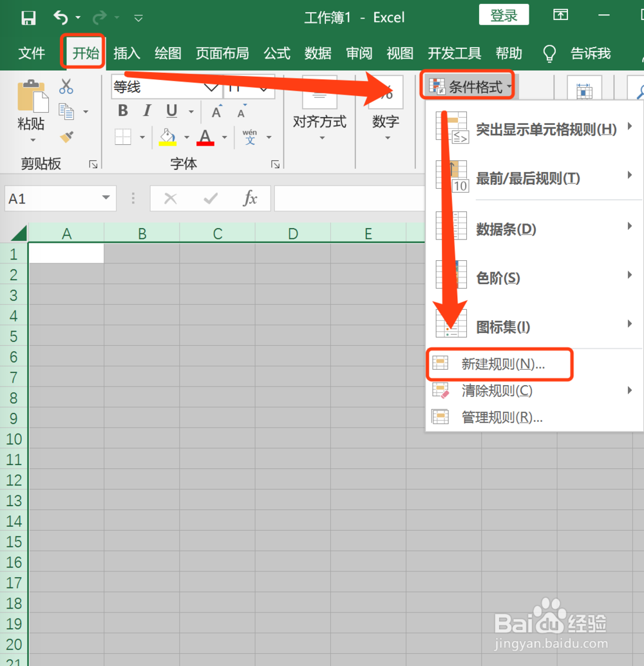Click the 登录 sign-in button

click(x=504, y=14)
